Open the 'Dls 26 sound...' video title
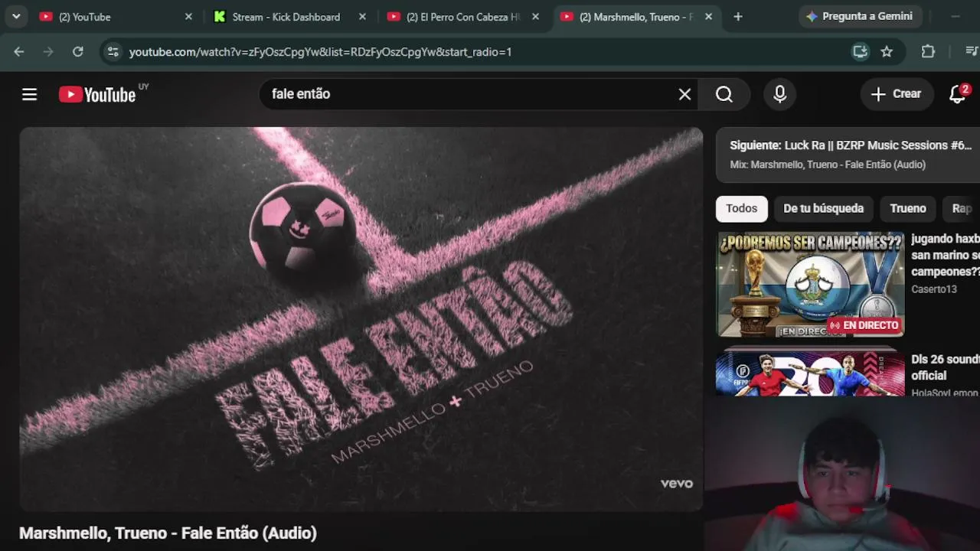This screenshot has width=980, height=551. (x=946, y=367)
